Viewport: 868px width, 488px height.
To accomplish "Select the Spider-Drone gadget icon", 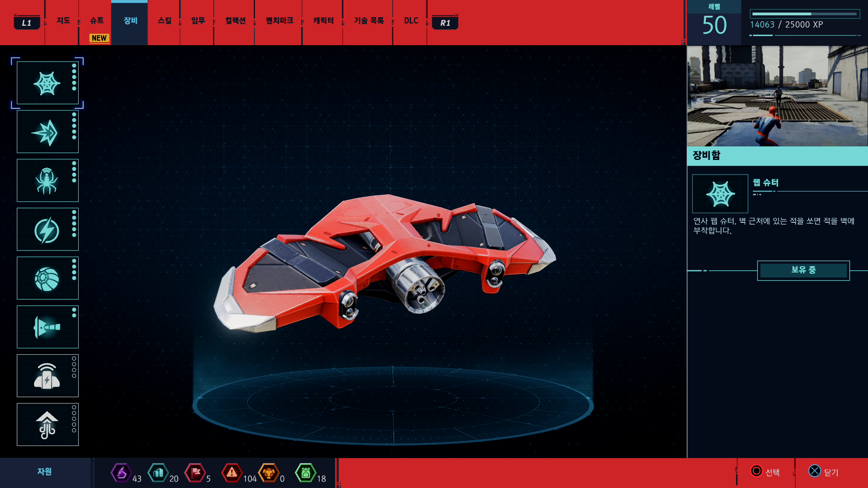I will tap(47, 181).
